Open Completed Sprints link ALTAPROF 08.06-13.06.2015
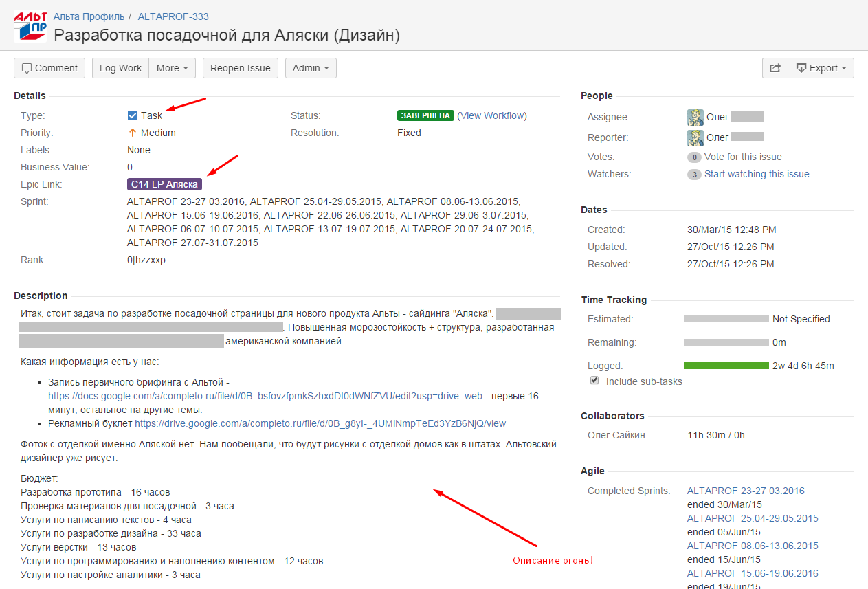Viewport: 868px width, 589px height. [x=753, y=546]
